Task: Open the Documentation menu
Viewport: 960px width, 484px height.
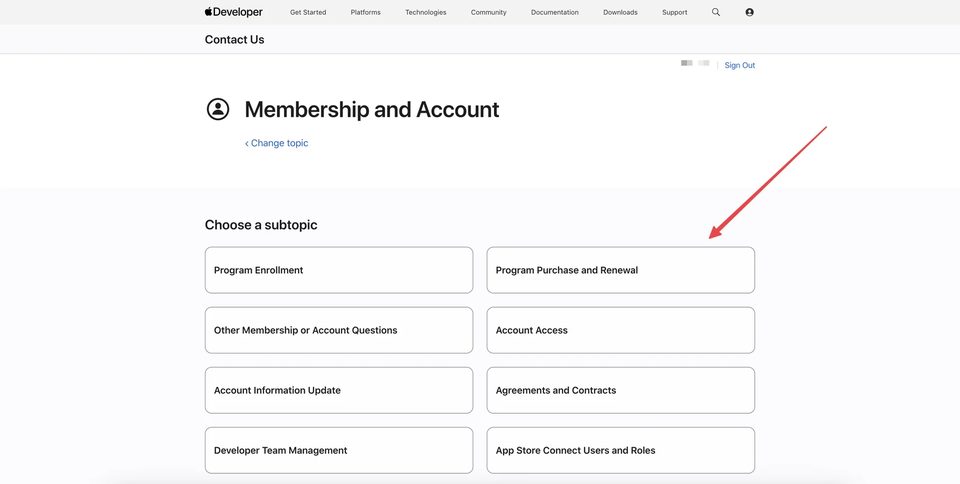Action: pos(555,12)
